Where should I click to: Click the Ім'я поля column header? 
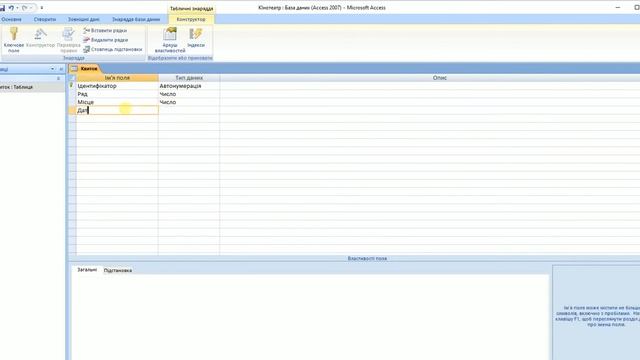(117, 78)
